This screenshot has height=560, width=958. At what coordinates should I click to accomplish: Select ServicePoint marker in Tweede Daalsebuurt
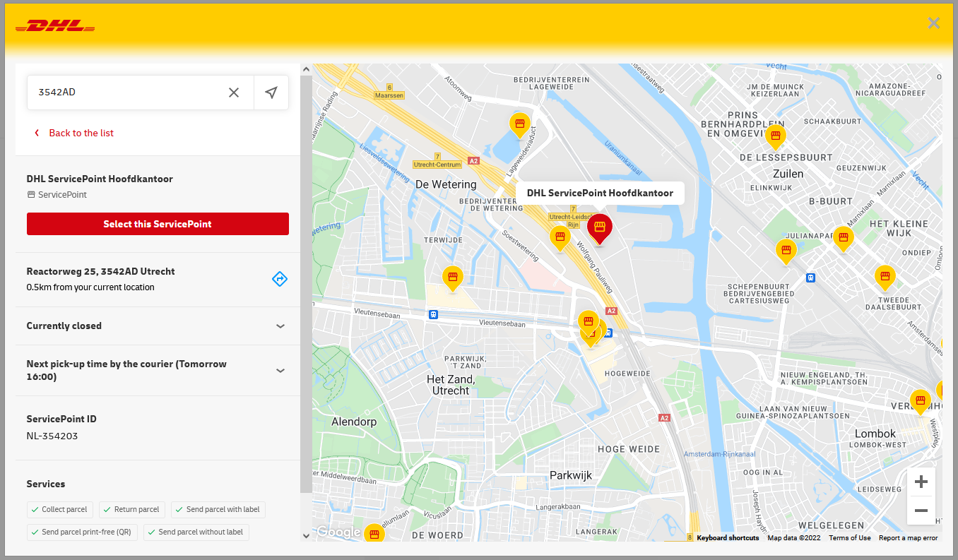click(885, 278)
